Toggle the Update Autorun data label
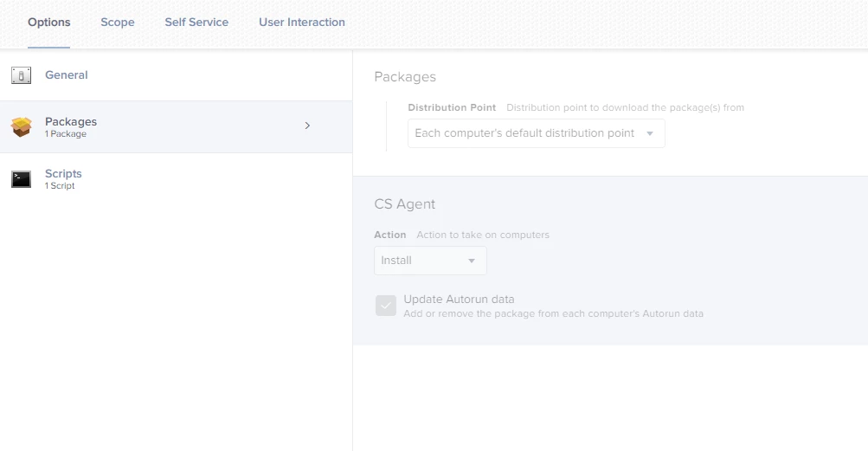Image resolution: width=868 pixels, height=451 pixels. coord(459,300)
